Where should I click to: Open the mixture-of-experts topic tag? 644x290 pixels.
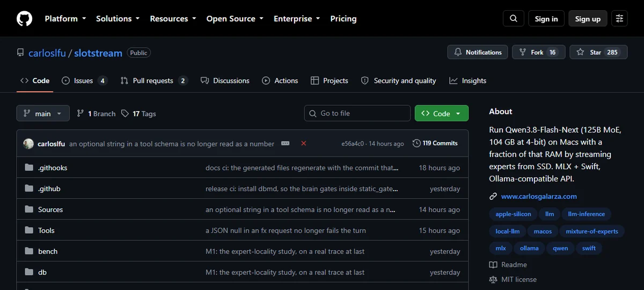pyautogui.click(x=592, y=231)
